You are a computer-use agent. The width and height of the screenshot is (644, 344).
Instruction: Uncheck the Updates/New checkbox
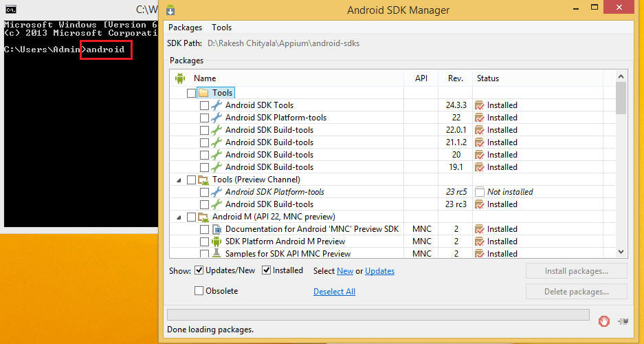coord(199,270)
